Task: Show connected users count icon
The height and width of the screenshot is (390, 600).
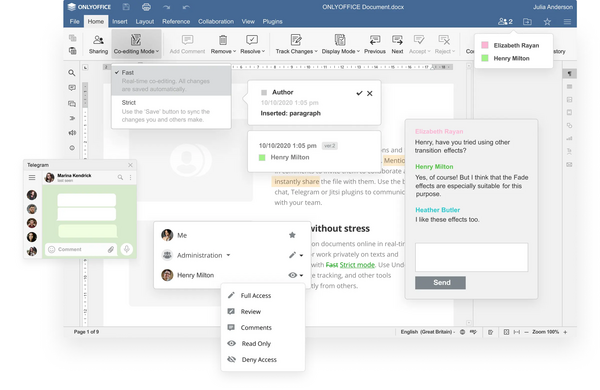Action: click(x=505, y=21)
